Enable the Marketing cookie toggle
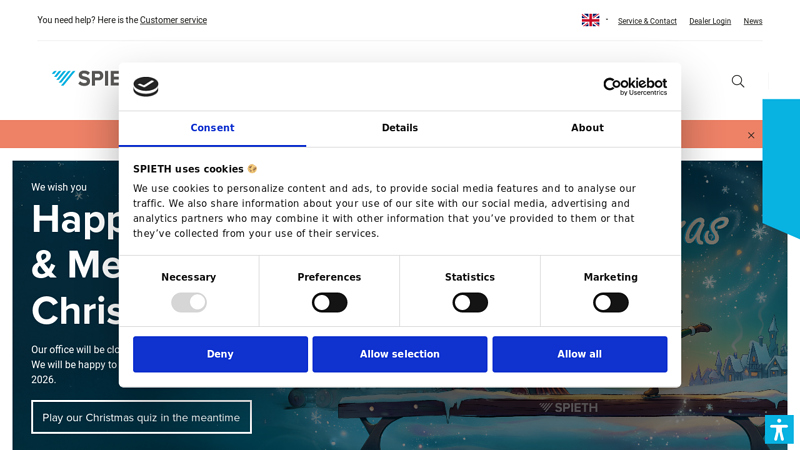Viewport: 800px width, 450px height. 610,302
